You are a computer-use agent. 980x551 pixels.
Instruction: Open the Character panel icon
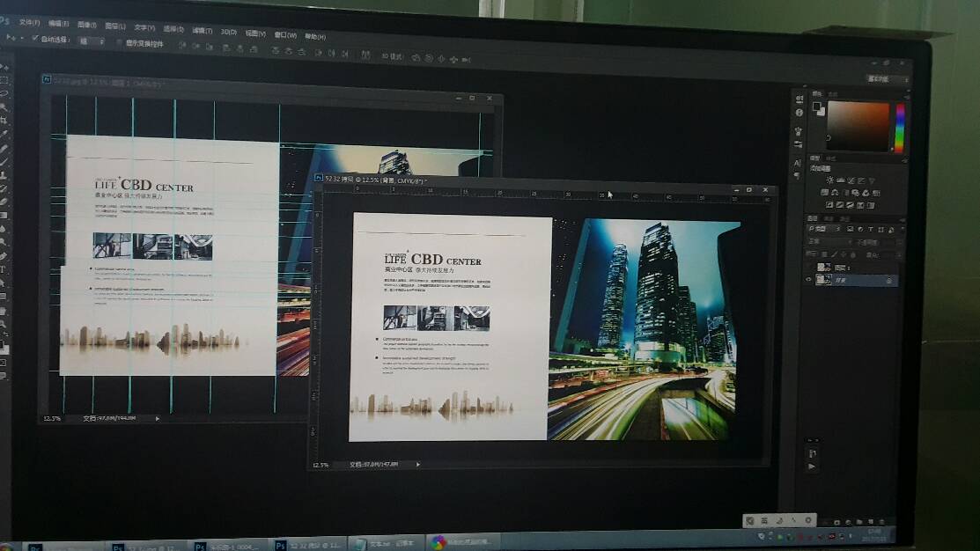798,163
